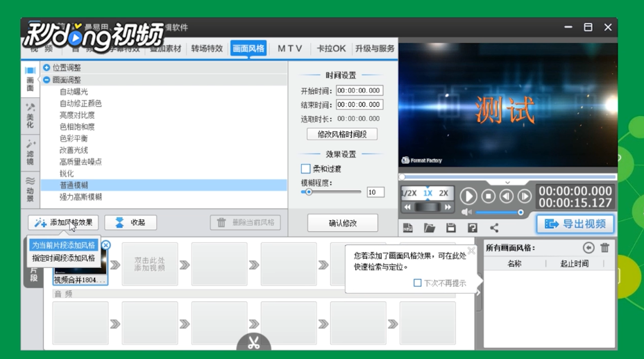This screenshot has width=644, height=359.
Task: Click the share icon
Action: (x=494, y=228)
